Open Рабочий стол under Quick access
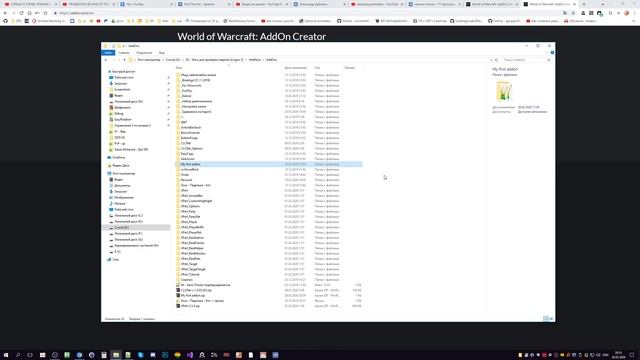The width and height of the screenshot is (640, 360). pyautogui.click(x=124, y=77)
